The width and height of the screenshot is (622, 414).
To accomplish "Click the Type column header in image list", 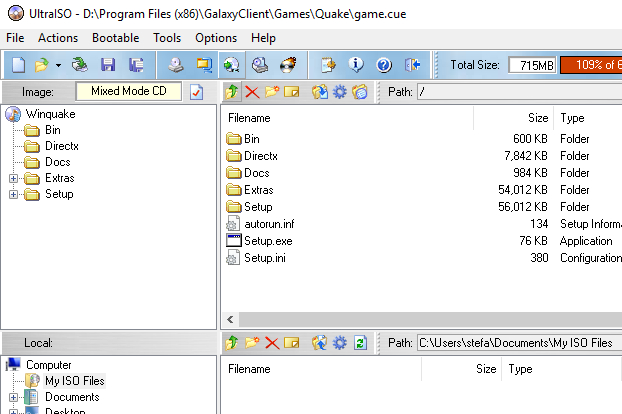I will click(x=588, y=118).
